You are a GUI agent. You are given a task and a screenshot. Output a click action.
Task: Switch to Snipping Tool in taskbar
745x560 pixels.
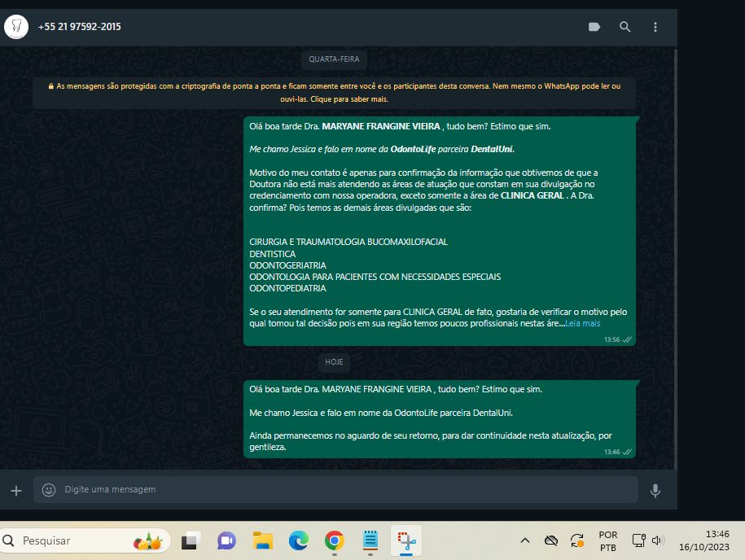(406, 540)
